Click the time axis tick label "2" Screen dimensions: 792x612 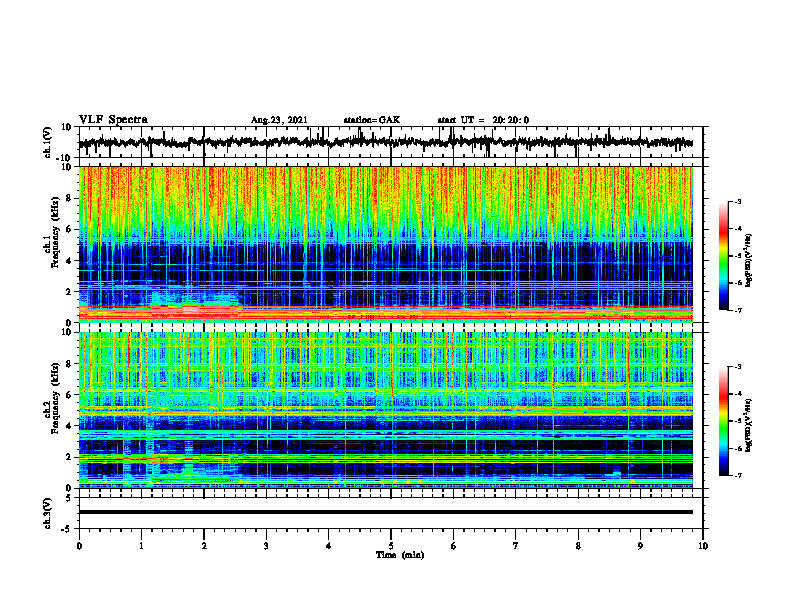pyautogui.click(x=204, y=546)
